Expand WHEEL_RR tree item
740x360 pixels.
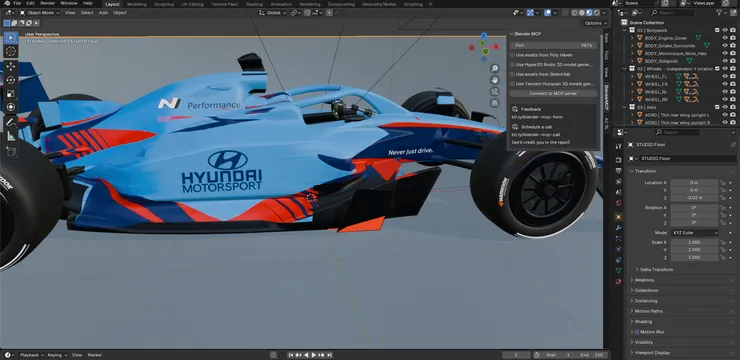(633, 100)
